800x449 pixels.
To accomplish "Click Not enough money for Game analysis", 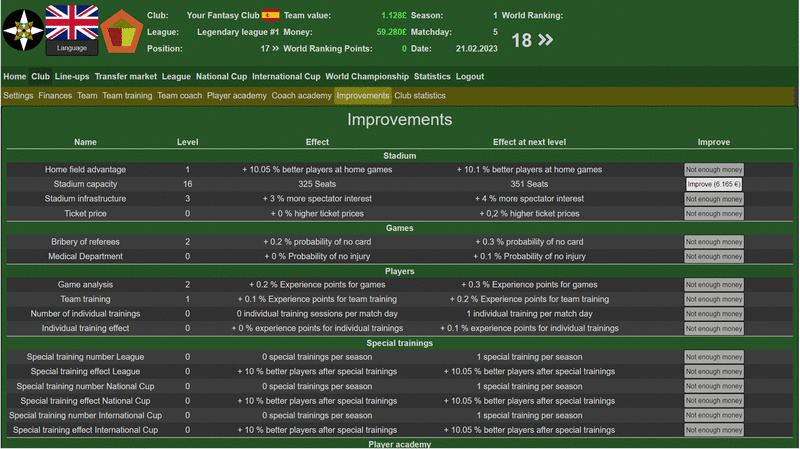I will (714, 285).
